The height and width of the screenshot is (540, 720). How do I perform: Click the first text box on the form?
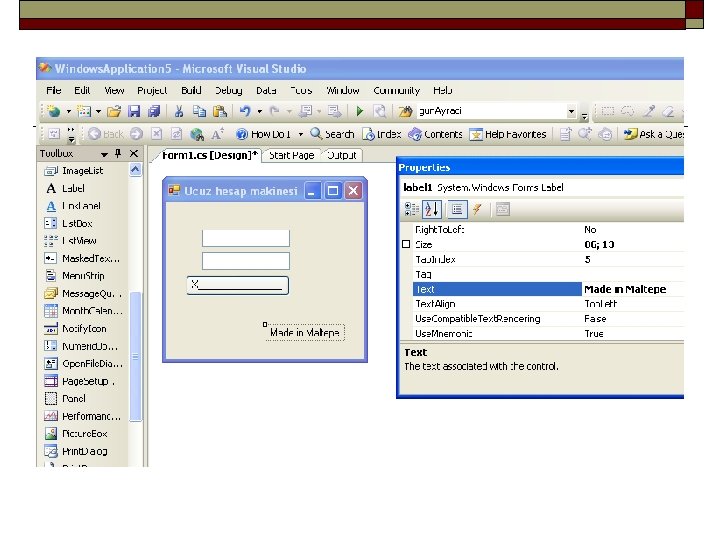(246, 238)
